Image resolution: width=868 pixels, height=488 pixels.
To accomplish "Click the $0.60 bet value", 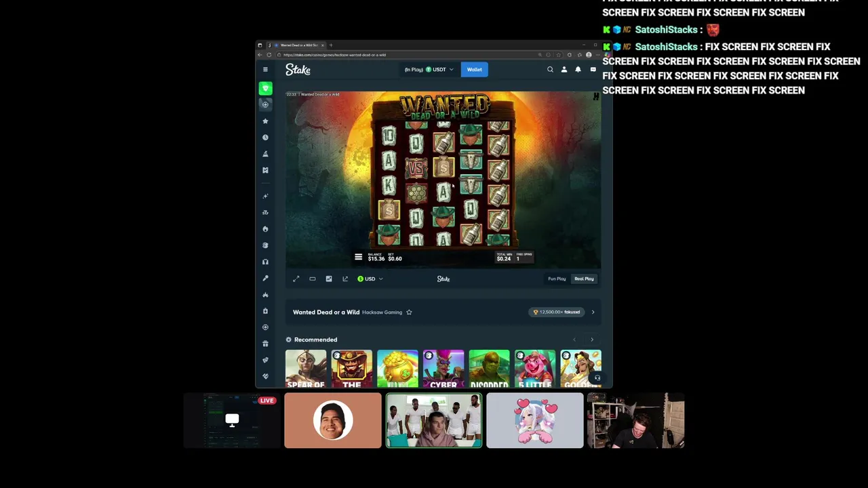I will click(395, 258).
